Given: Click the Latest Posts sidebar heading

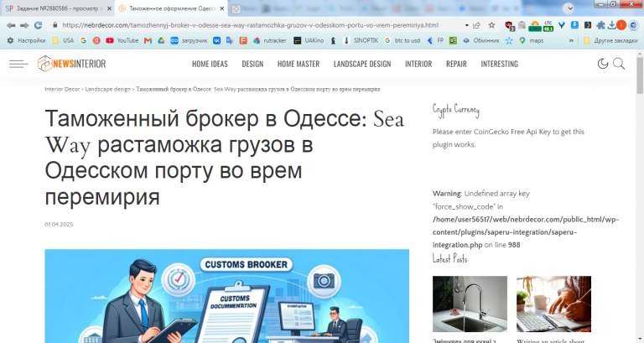Looking at the screenshot, I should tap(449, 259).
